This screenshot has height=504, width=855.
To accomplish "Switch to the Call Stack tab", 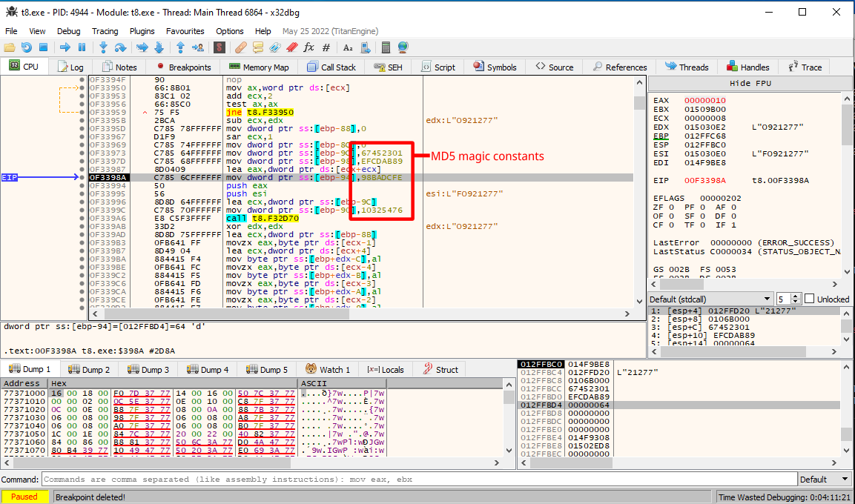I will click(x=331, y=67).
